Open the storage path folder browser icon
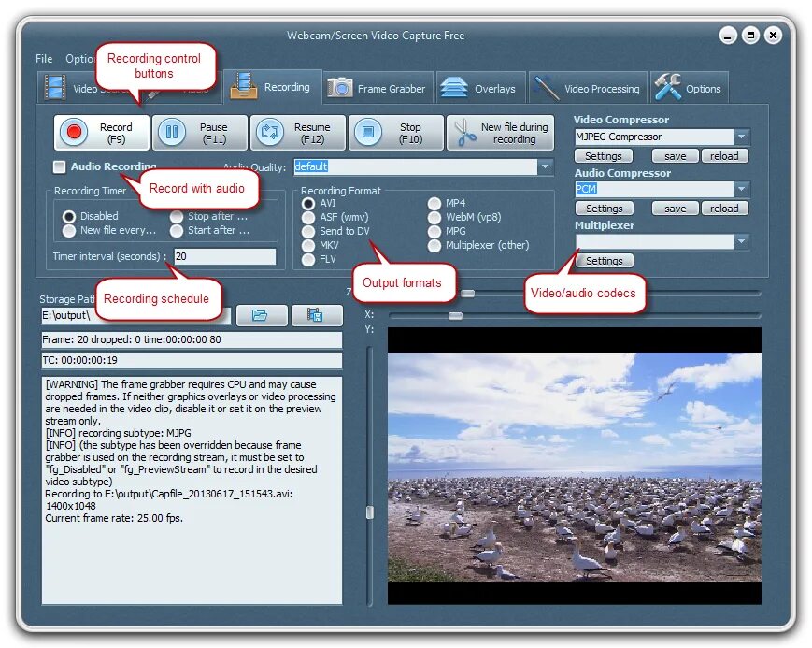This screenshot has width=812, height=648. coord(262,315)
